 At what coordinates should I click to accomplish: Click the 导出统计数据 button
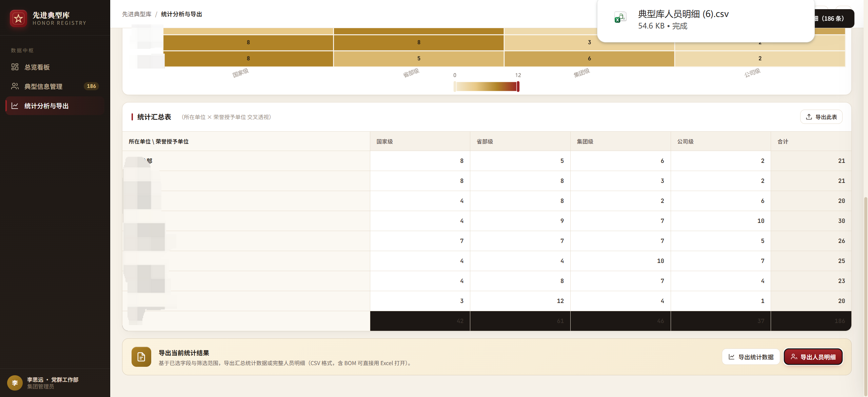(751, 357)
